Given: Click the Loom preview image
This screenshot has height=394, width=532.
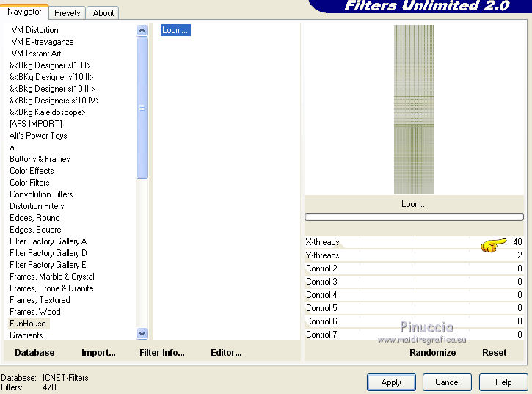Looking at the screenshot, I should [414, 109].
